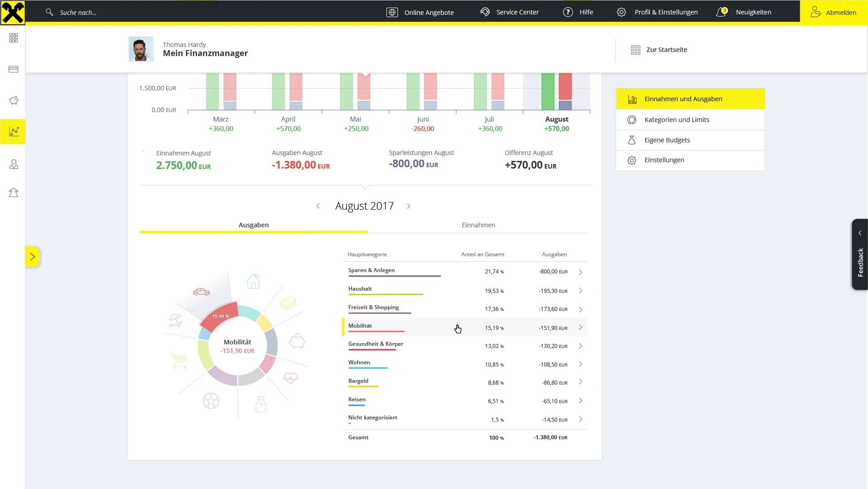Expand the Sparen & Anlegen category row

pos(580,272)
